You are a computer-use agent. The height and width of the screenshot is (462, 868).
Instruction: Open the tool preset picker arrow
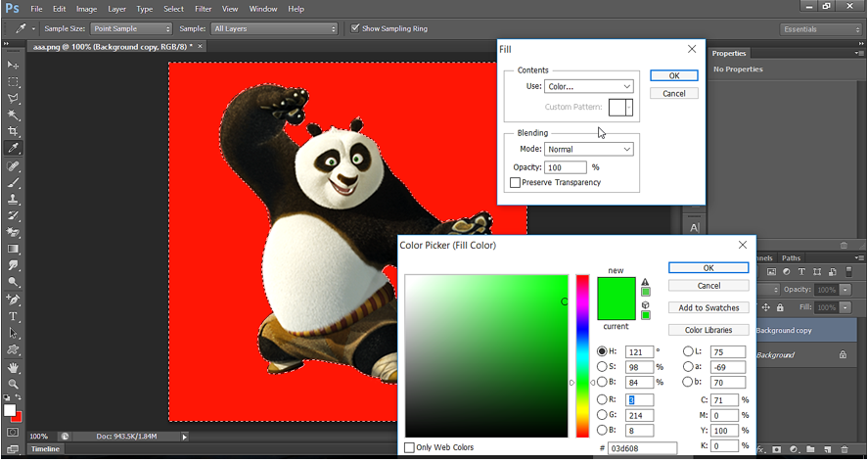click(x=33, y=28)
